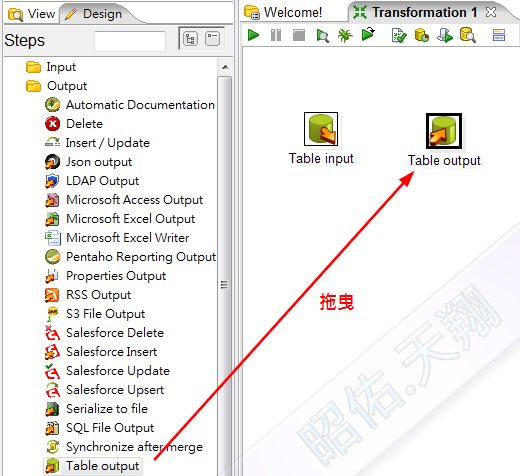Click the steps list scroll-up arrow
The height and width of the screenshot is (476, 520).
(225, 67)
